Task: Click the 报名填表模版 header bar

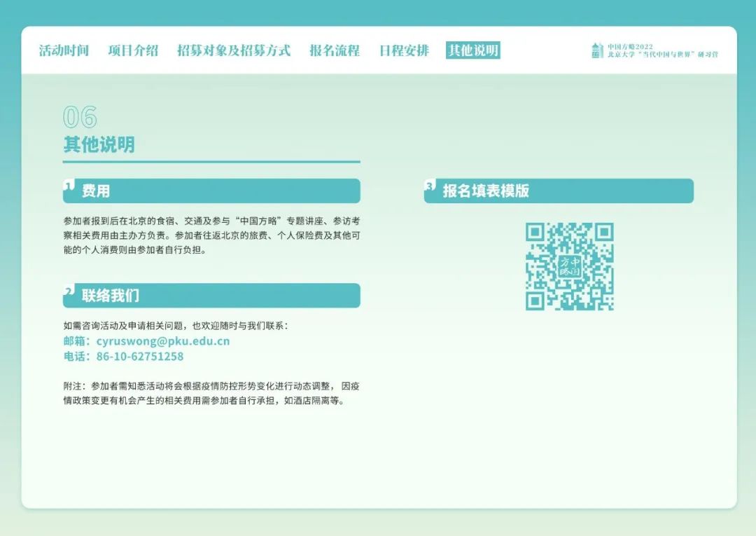Action: pyautogui.click(x=559, y=191)
